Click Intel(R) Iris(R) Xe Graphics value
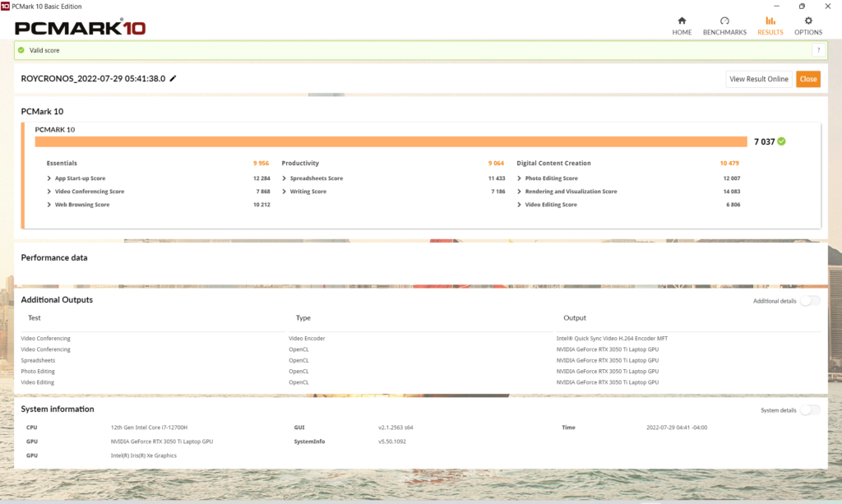This screenshot has width=842, height=504. (143, 455)
